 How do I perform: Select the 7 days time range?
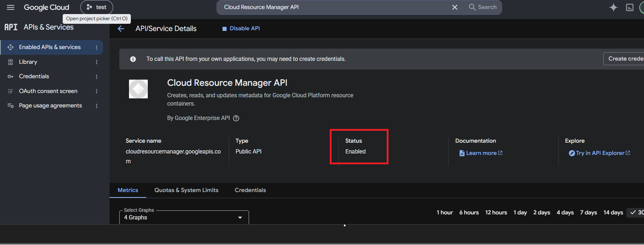589,213
